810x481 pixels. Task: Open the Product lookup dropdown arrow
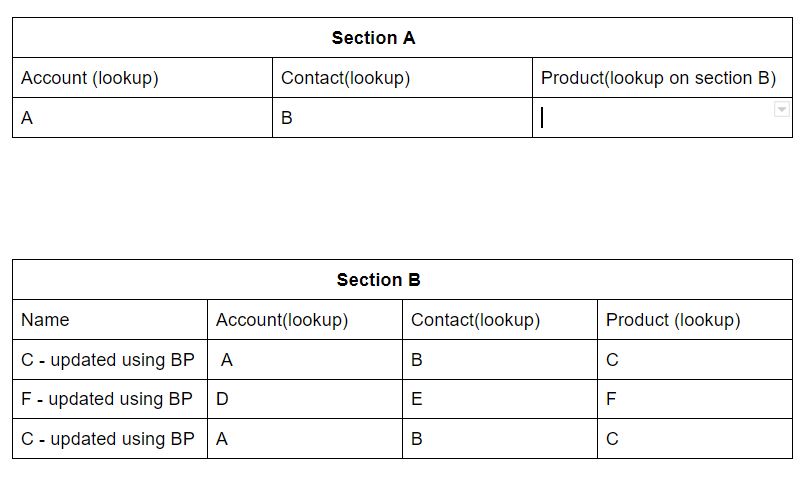click(782, 110)
